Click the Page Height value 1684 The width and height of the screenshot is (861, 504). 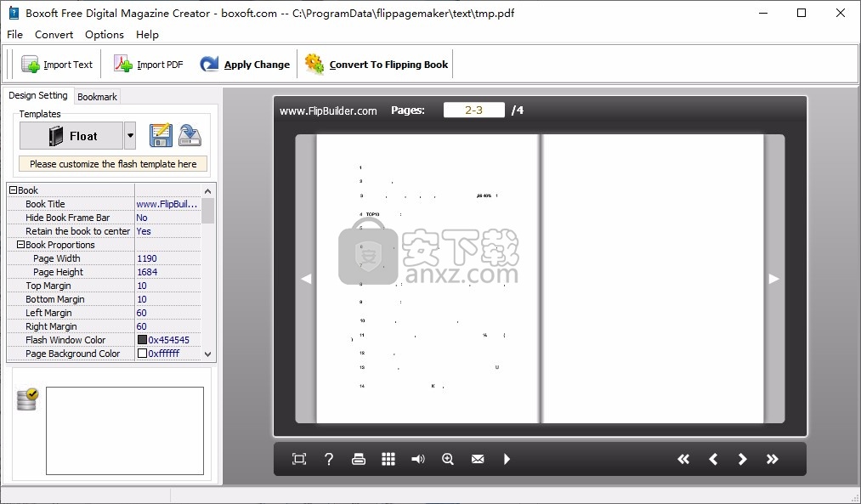pos(167,272)
